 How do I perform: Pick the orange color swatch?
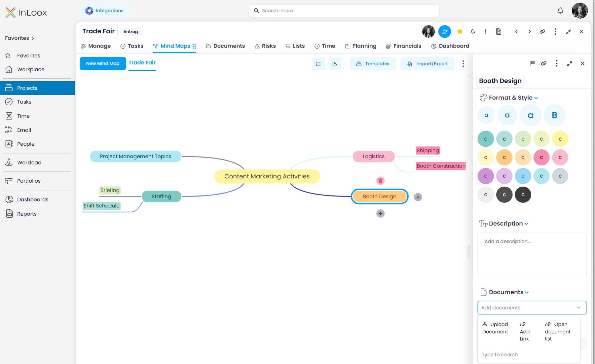pos(504,158)
